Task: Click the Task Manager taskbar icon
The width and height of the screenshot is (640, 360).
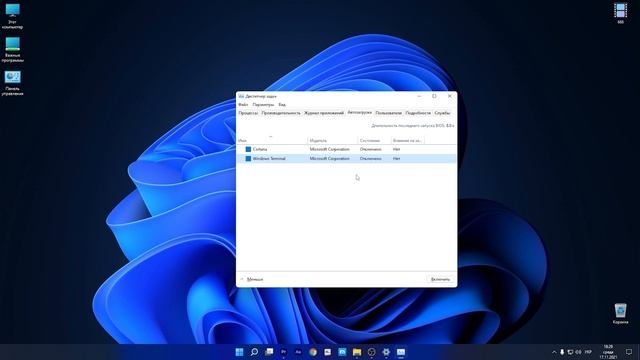Action: (401, 352)
